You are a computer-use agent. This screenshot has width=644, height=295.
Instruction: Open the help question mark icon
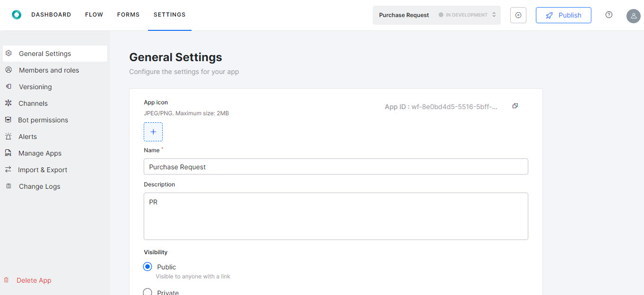click(609, 15)
